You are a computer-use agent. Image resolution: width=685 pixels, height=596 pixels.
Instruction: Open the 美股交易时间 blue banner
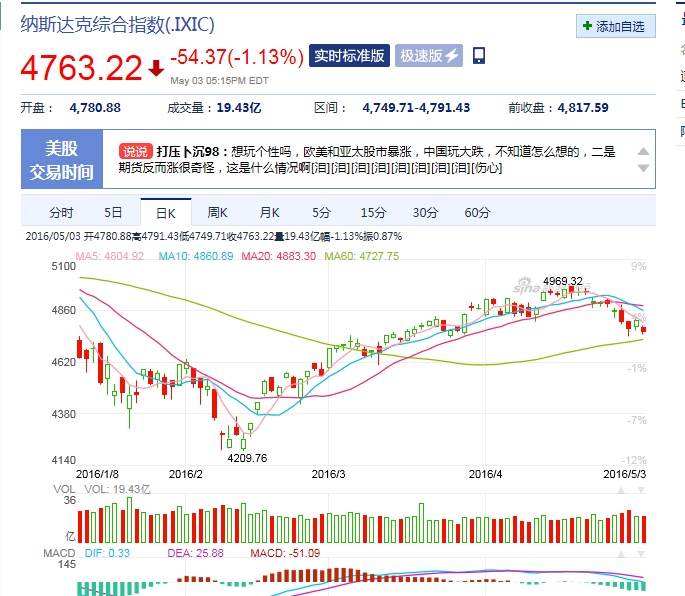[62, 159]
